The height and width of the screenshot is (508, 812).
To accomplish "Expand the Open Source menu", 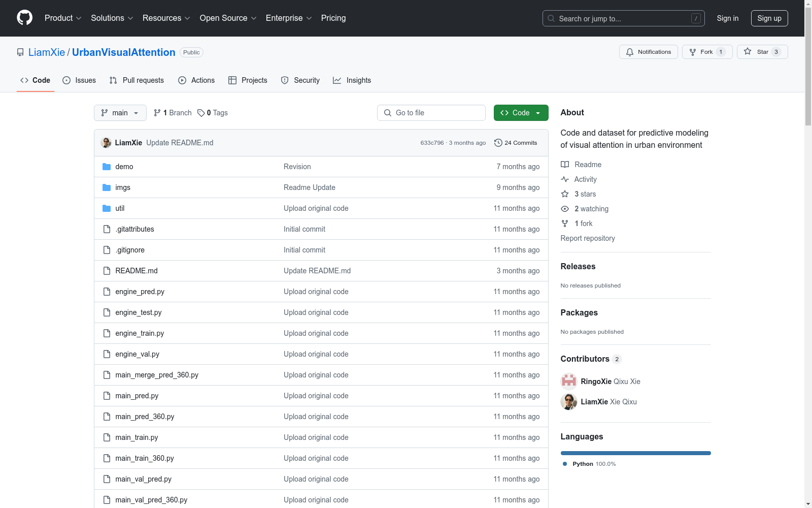I will click(228, 18).
